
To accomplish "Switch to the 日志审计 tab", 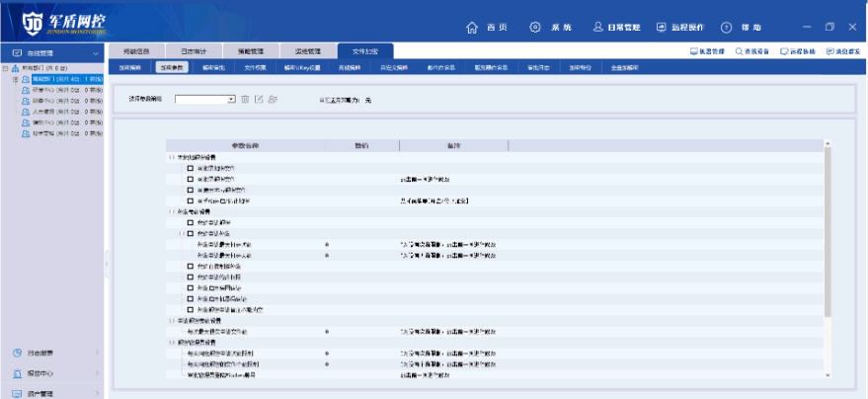I will tap(194, 50).
